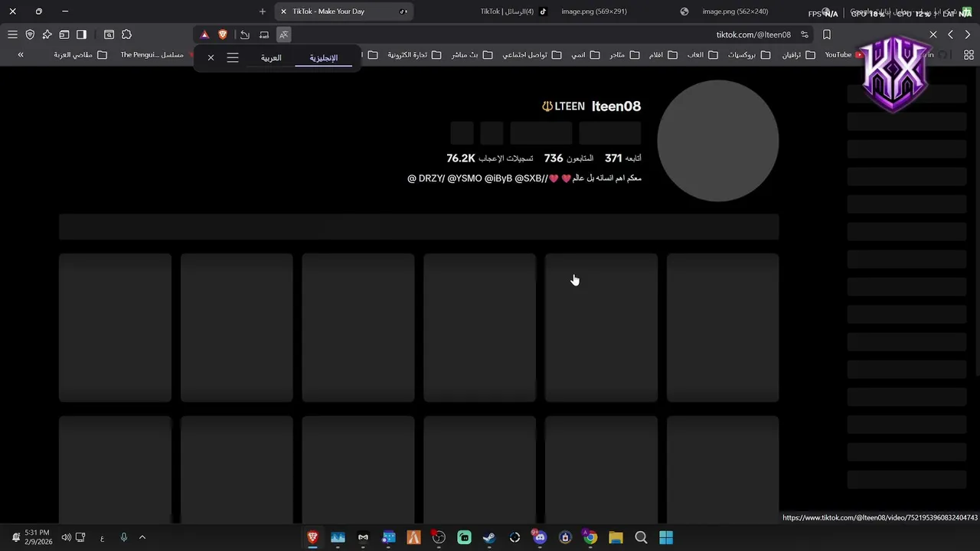Click the translate page icon

point(283,34)
